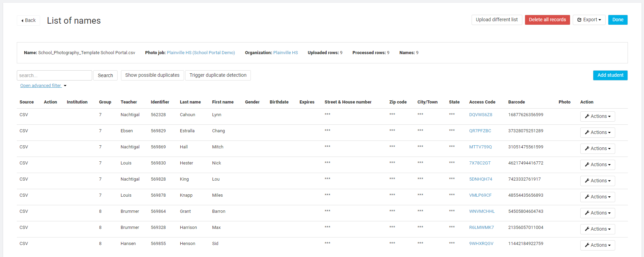Open Actions dropdown for Henson Sid
This screenshot has width=644, height=257.
coord(597,245)
